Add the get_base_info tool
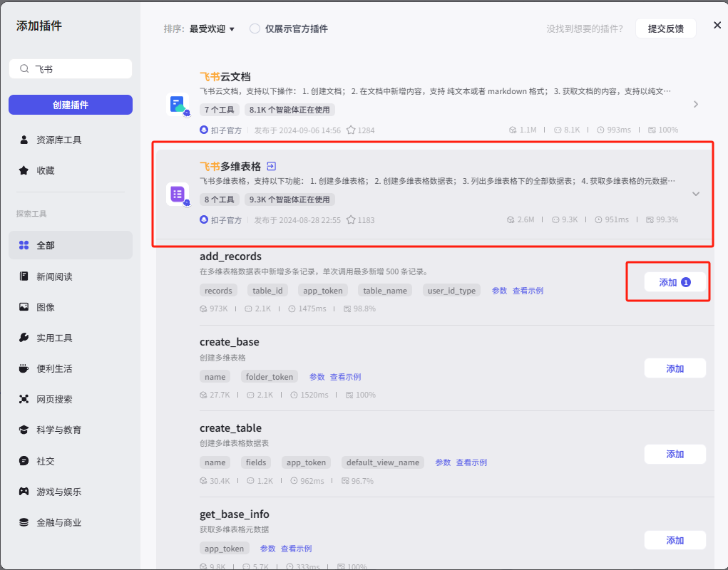 point(675,540)
